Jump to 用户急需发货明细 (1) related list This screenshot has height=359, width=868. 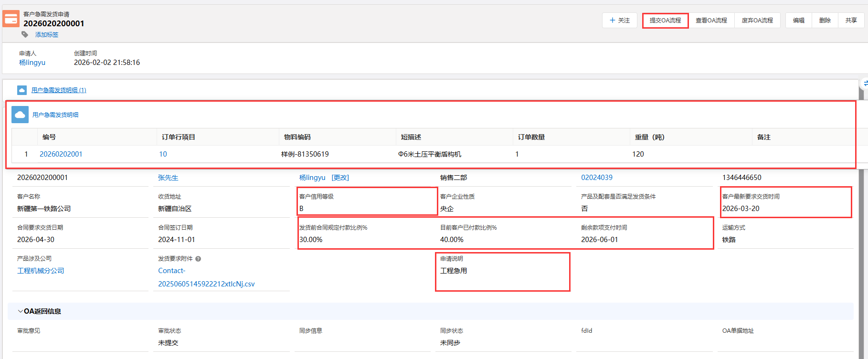click(59, 90)
